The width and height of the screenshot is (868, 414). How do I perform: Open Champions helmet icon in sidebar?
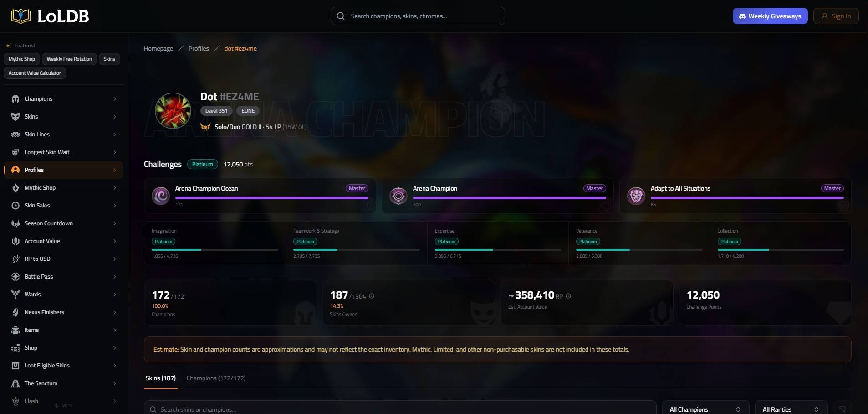(x=15, y=99)
